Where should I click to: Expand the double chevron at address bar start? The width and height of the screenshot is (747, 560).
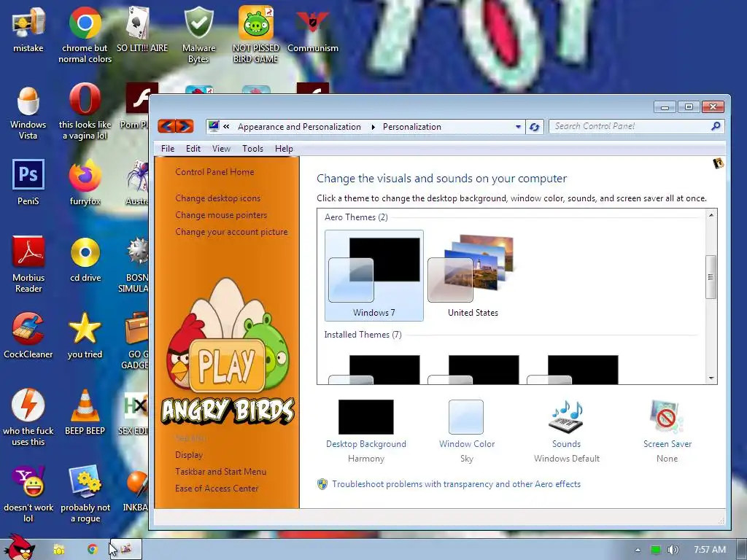pos(226,127)
